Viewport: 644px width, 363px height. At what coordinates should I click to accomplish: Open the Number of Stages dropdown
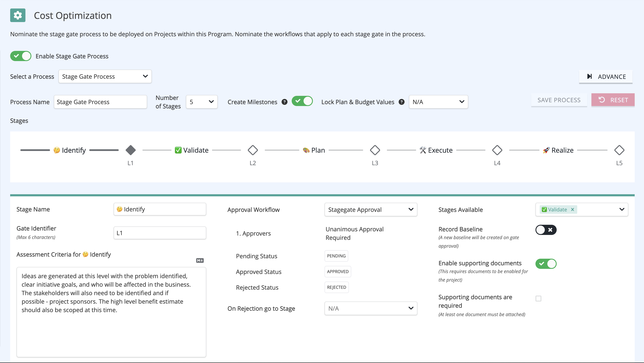[x=202, y=102]
